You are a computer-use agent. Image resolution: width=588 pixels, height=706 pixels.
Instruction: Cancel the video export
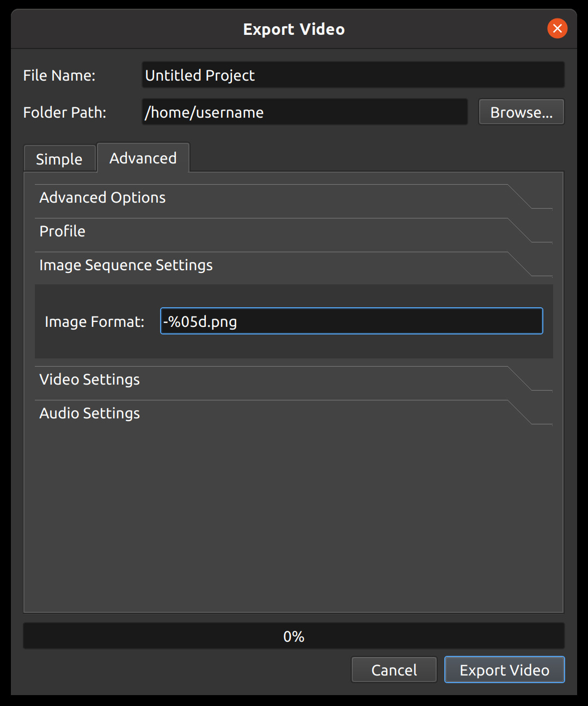pyautogui.click(x=394, y=670)
